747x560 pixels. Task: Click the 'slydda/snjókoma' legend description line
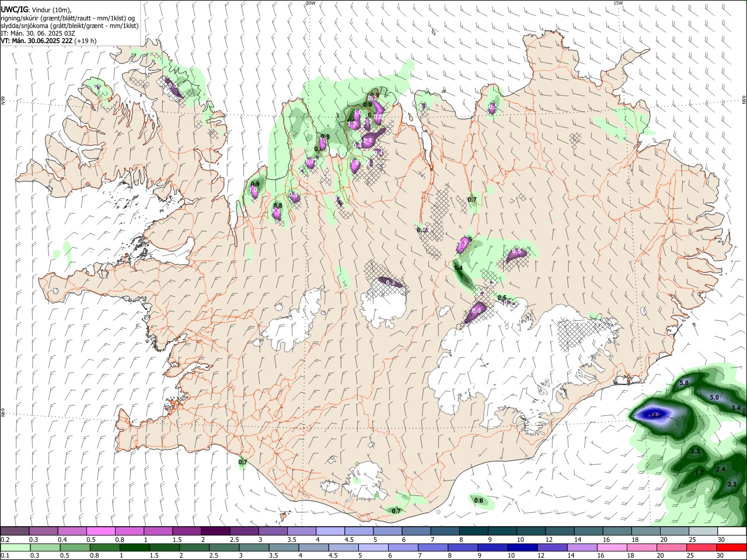[x=69, y=26]
